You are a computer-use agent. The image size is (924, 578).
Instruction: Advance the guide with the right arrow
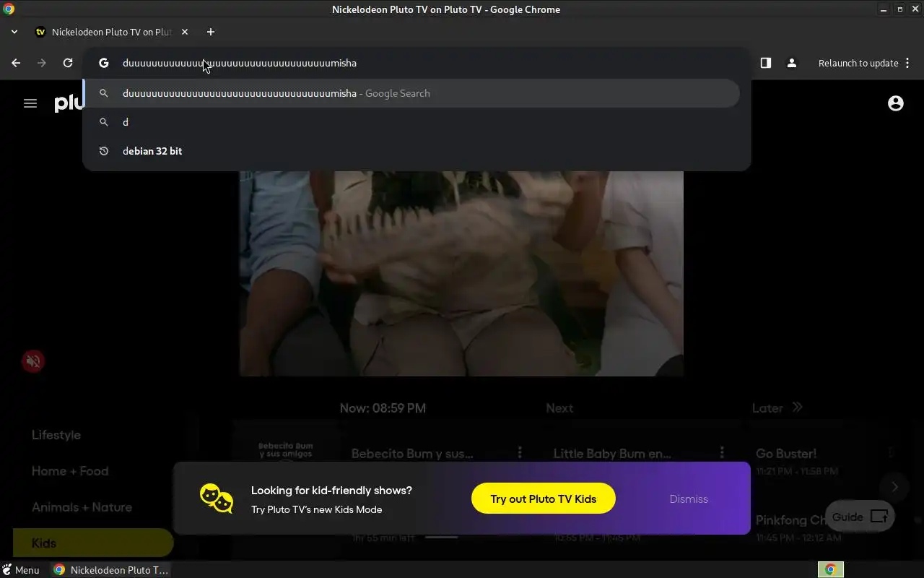click(x=894, y=487)
